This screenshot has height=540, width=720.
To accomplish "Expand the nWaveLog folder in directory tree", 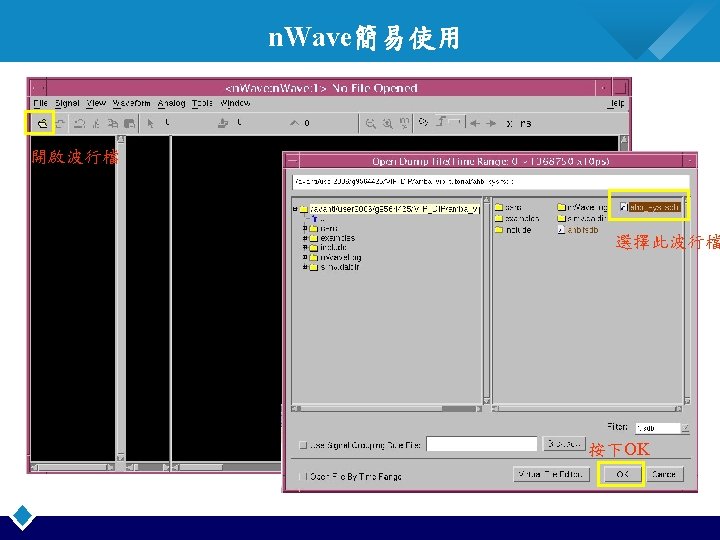I will (x=305, y=257).
